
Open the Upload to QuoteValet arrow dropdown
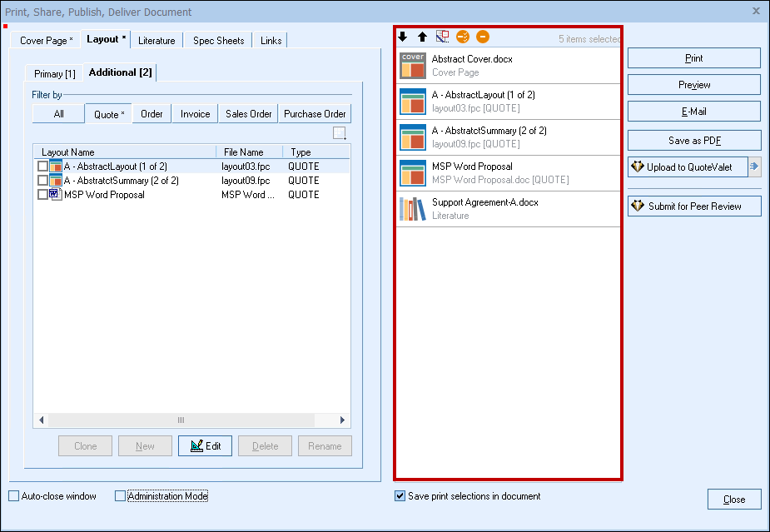[754, 167]
